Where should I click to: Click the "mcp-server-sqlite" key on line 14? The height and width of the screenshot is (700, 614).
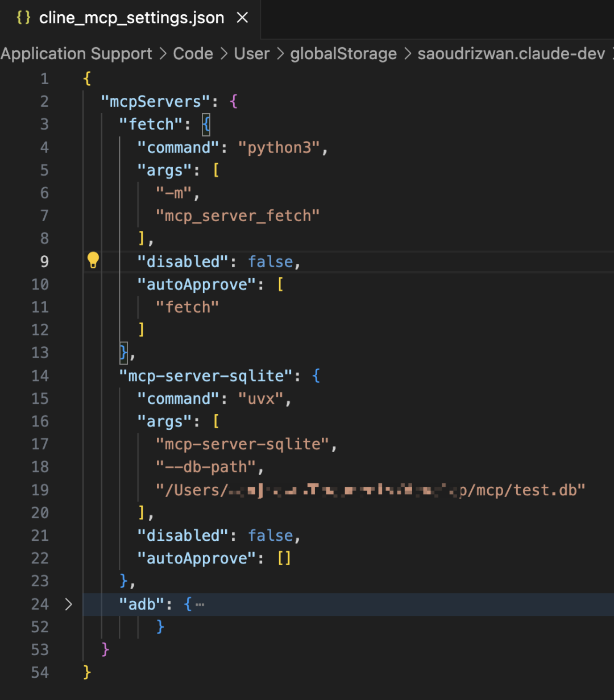pyautogui.click(x=206, y=376)
